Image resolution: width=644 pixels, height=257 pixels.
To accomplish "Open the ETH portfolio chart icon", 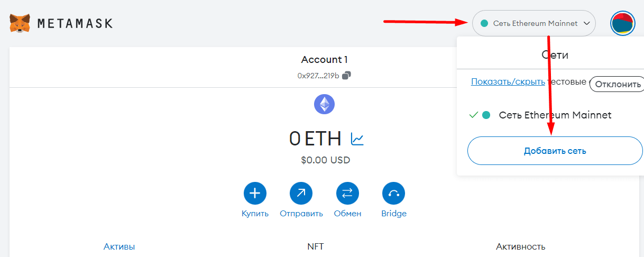I will click(x=357, y=139).
